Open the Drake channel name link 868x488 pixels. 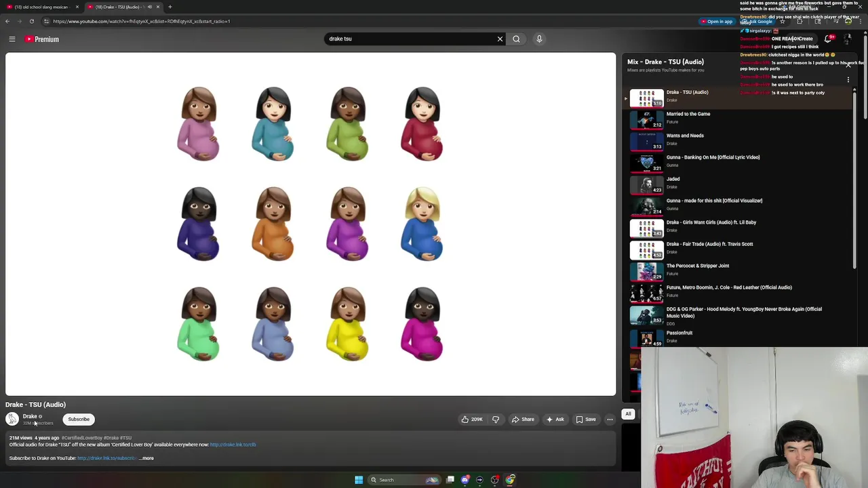coord(30,417)
